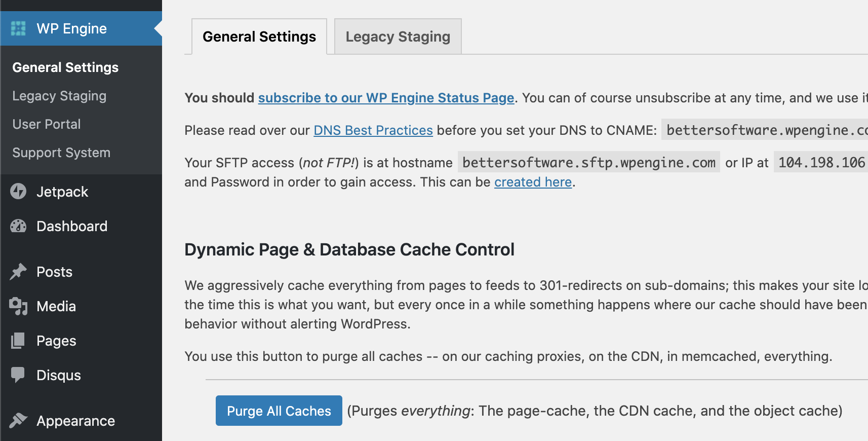Image resolution: width=868 pixels, height=441 pixels.
Task: Click the bettersoftware.sftp.wpengine.com hostname field
Action: (x=588, y=162)
